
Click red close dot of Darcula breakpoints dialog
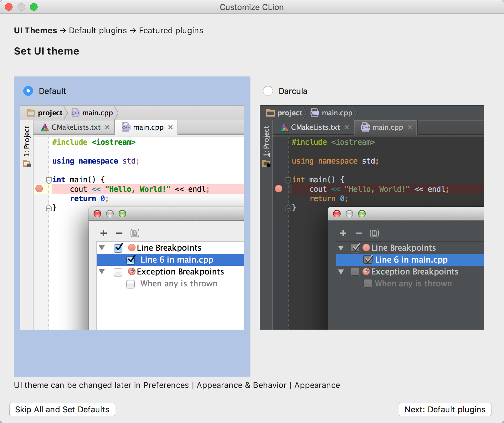click(x=337, y=214)
